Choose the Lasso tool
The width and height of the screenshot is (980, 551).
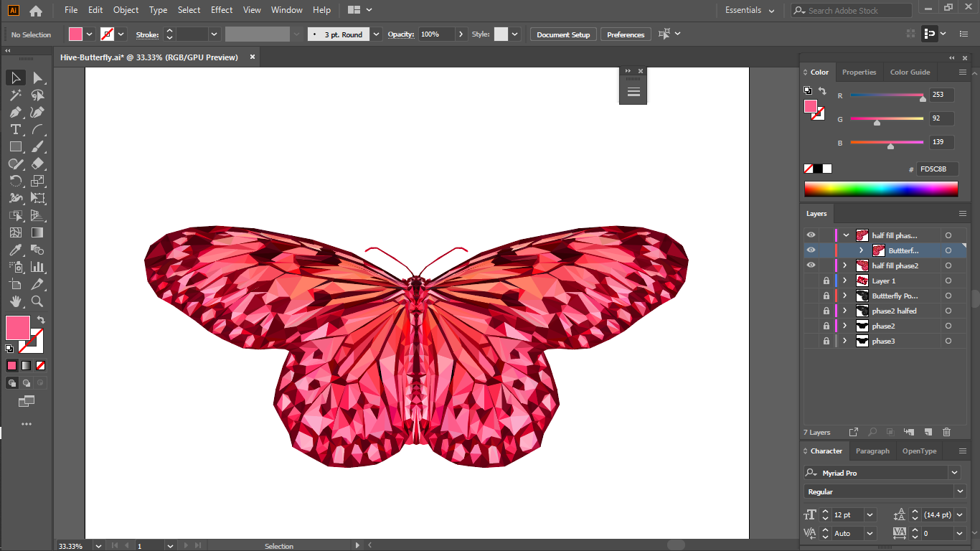38,95
